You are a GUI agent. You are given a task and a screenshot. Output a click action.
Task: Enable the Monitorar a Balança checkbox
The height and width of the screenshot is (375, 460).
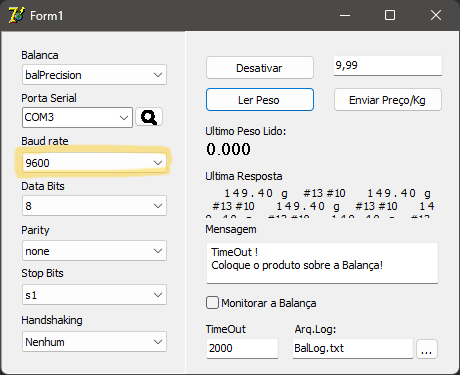(212, 303)
